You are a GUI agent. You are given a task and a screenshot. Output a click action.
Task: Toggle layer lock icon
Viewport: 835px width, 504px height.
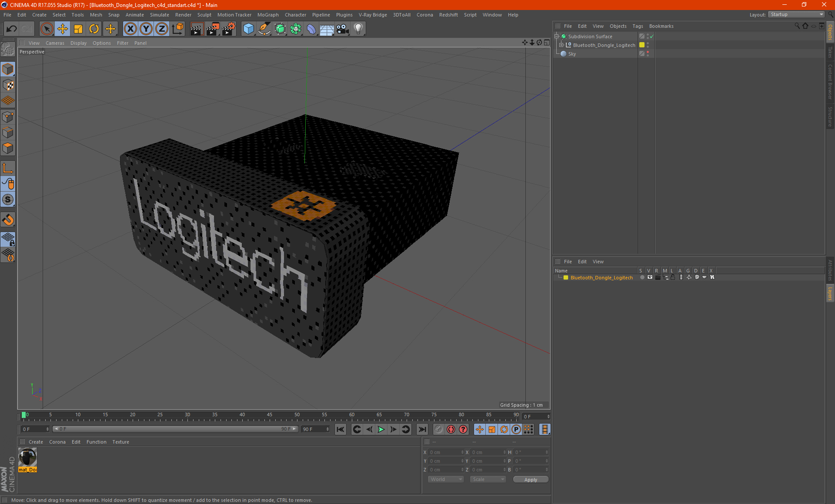point(673,277)
